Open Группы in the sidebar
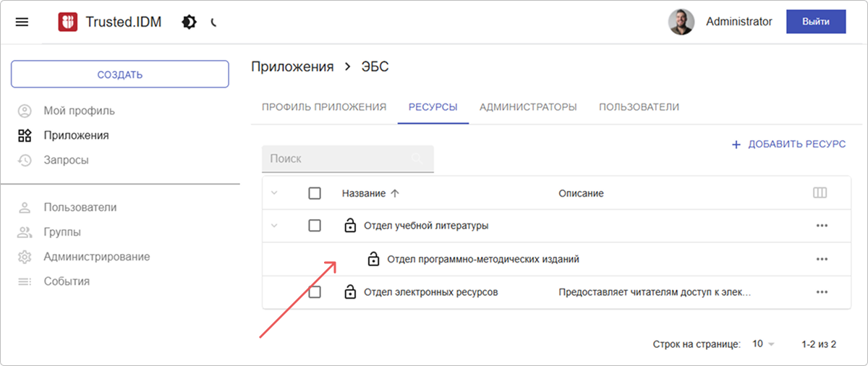 point(62,232)
